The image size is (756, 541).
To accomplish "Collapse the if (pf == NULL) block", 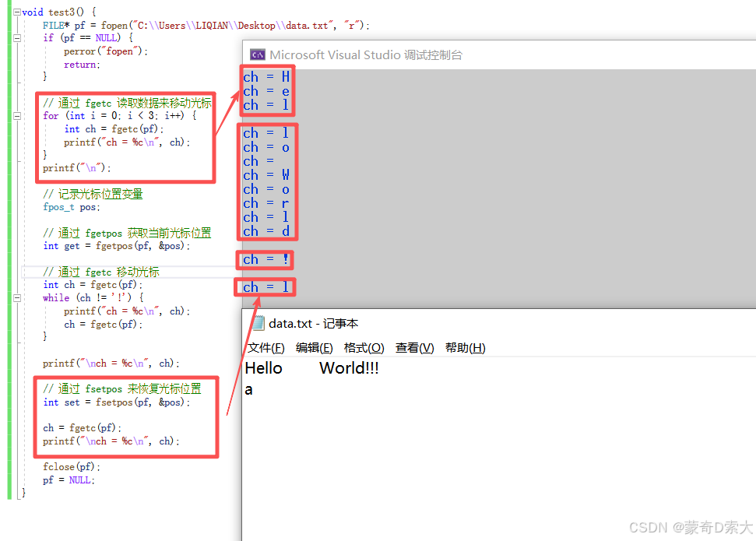I will (x=17, y=38).
